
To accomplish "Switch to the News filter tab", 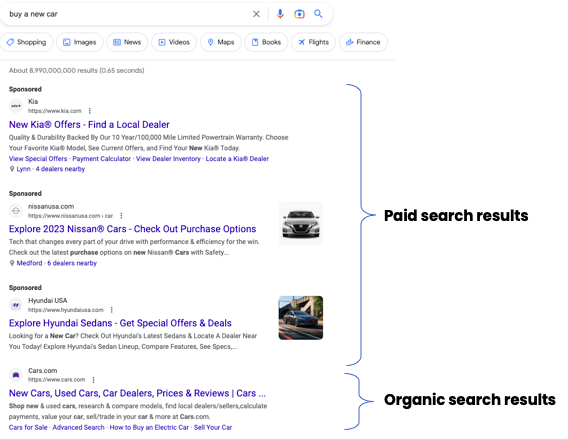I will [x=127, y=42].
